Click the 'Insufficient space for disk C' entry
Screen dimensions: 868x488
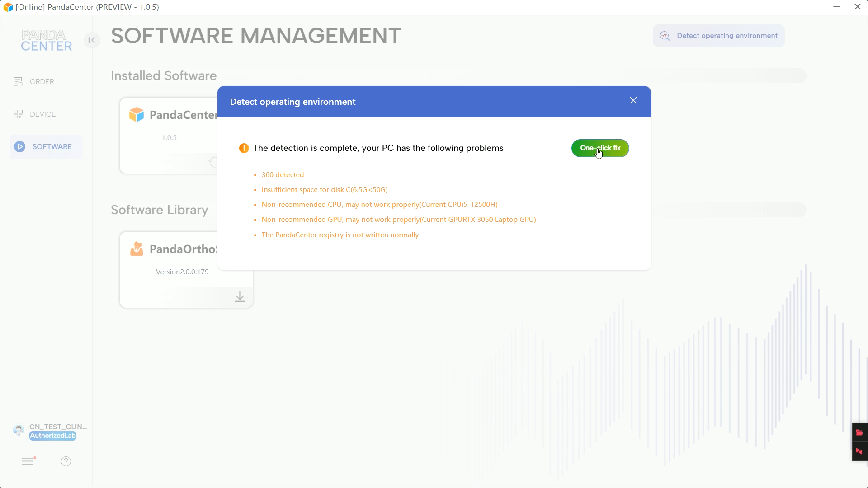point(325,190)
